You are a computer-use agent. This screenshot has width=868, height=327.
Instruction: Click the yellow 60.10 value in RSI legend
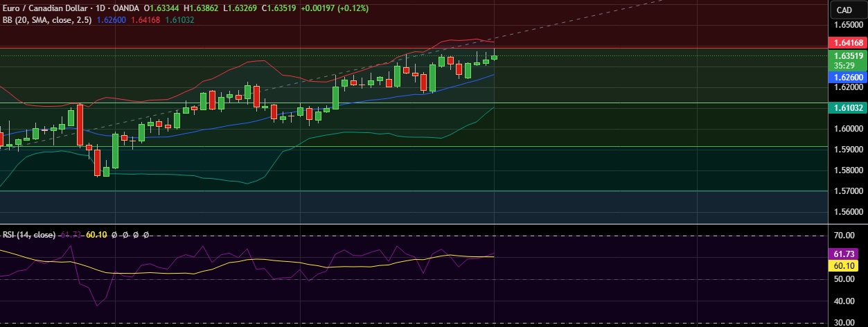96,235
